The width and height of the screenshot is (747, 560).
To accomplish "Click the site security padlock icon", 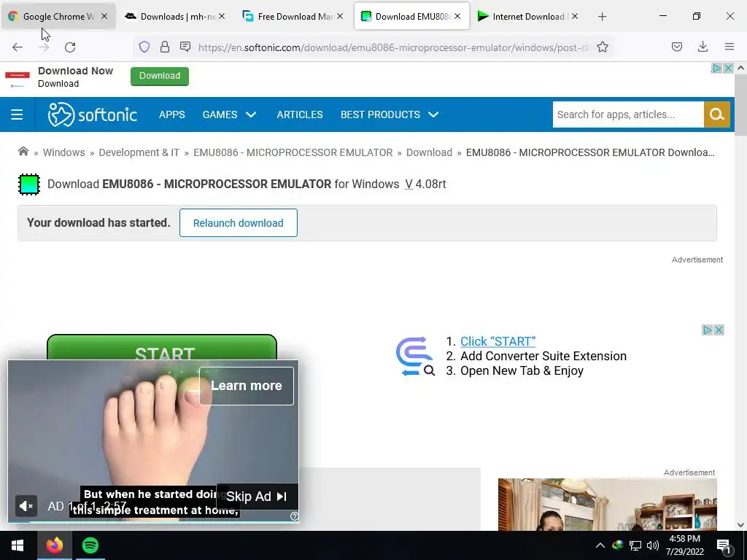I will (165, 47).
